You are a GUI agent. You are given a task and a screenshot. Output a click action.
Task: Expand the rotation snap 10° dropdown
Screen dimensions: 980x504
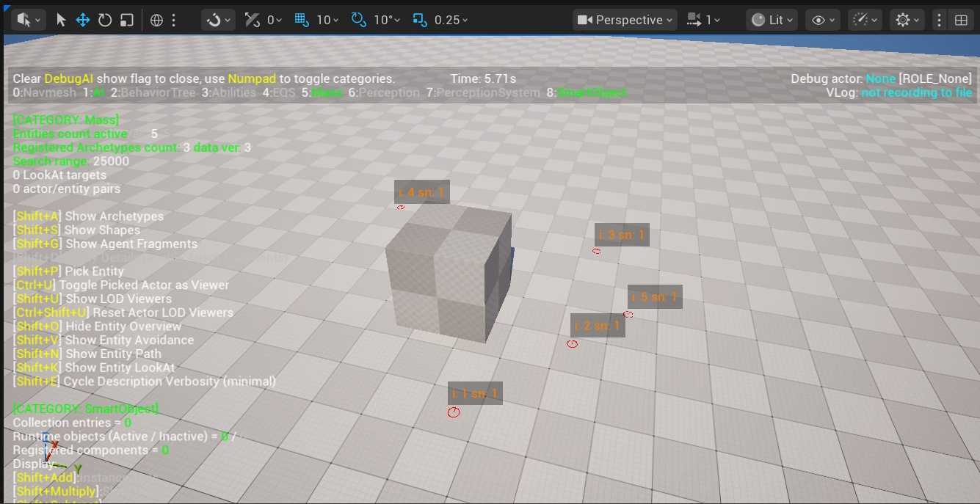(388, 20)
